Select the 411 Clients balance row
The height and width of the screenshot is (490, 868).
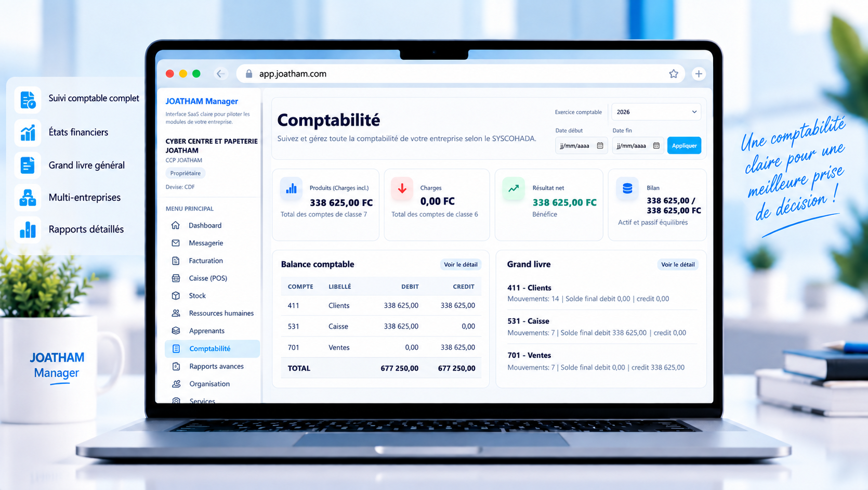[381, 305]
